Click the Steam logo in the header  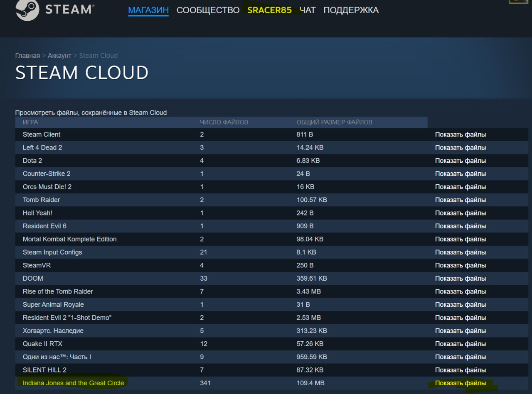pyautogui.click(x=55, y=10)
